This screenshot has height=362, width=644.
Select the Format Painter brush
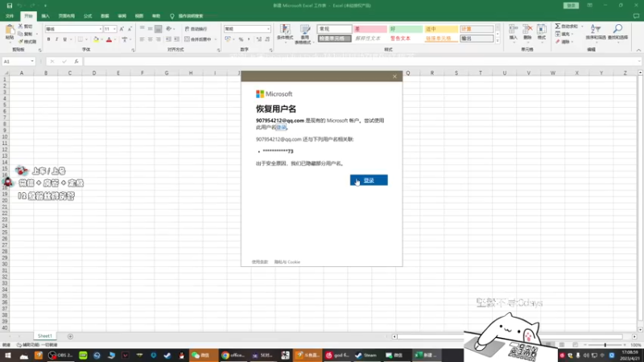[x=21, y=42]
